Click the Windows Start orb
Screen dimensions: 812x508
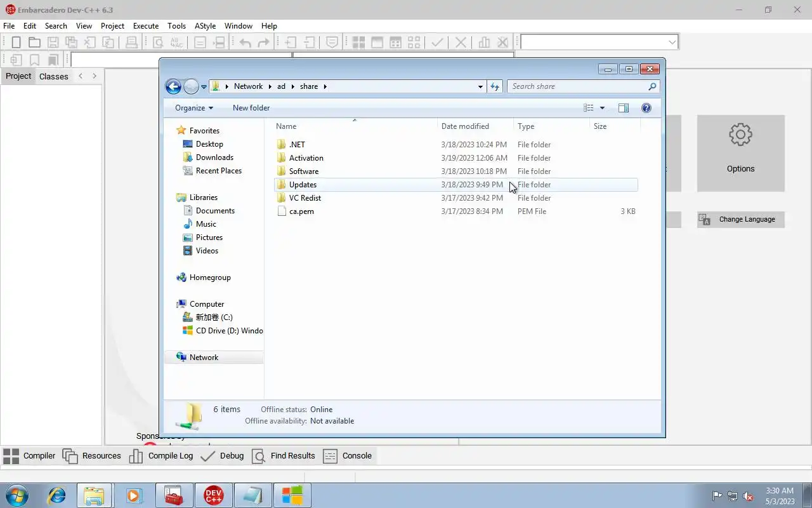tap(17, 495)
